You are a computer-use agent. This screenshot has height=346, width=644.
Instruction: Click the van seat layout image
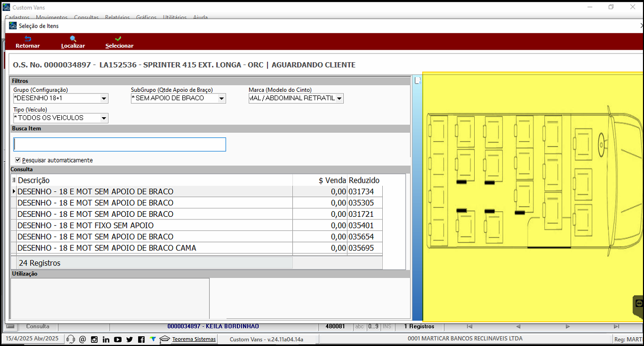tap(533, 196)
